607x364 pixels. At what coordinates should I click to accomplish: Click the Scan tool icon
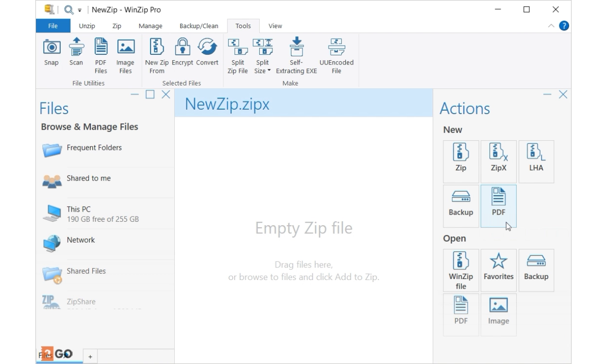click(76, 48)
